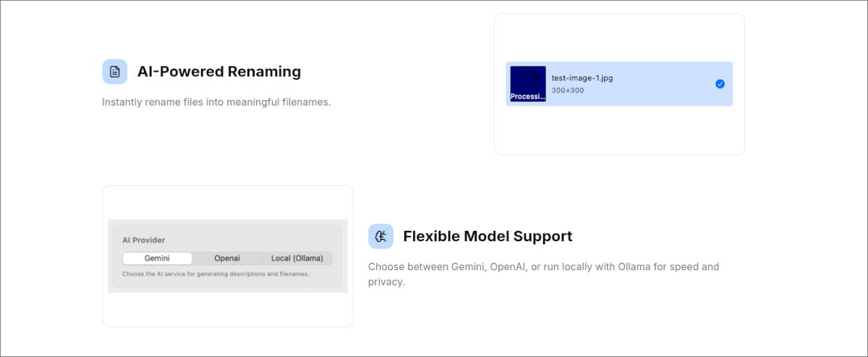The width and height of the screenshot is (868, 357).
Task: Toggle the blue checkmark on test-image-1.jpg
Action: [x=720, y=84]
